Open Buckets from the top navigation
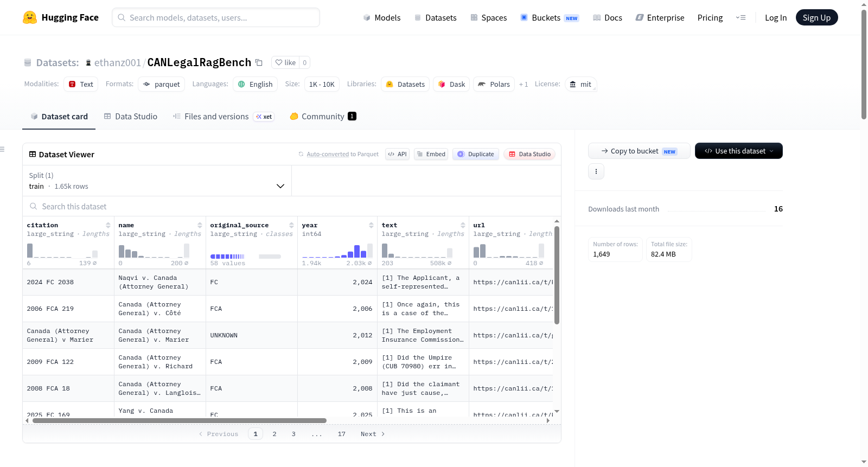Image resolution: width=868 pixels, height=467 pixels. tap(550, 18)
